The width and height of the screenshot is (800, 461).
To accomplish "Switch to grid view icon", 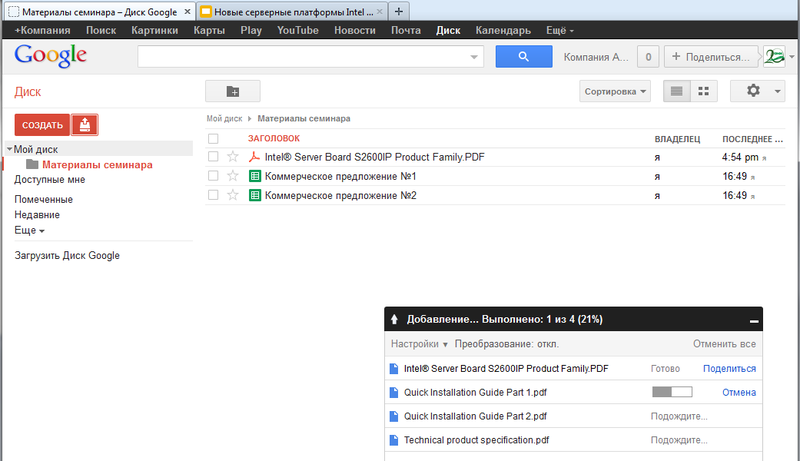I will tap(704, 91).
